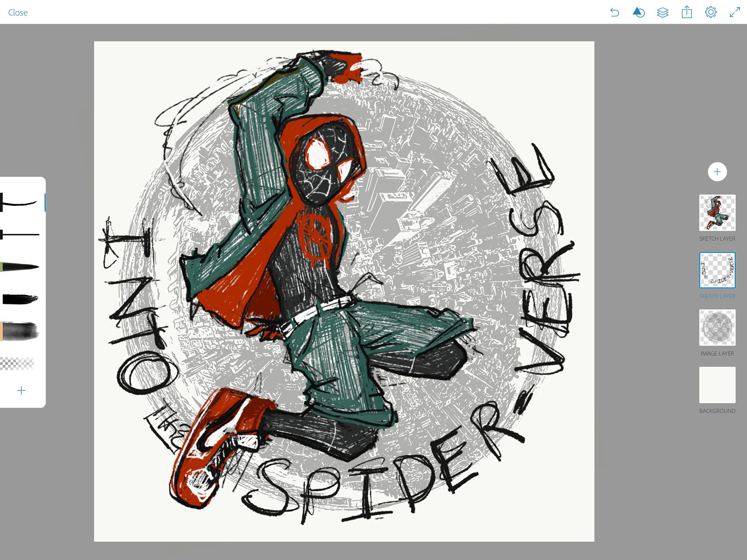Select the Spider-Man character sketch layer thumbnail
747x560 pixels.
pos(717,213)
